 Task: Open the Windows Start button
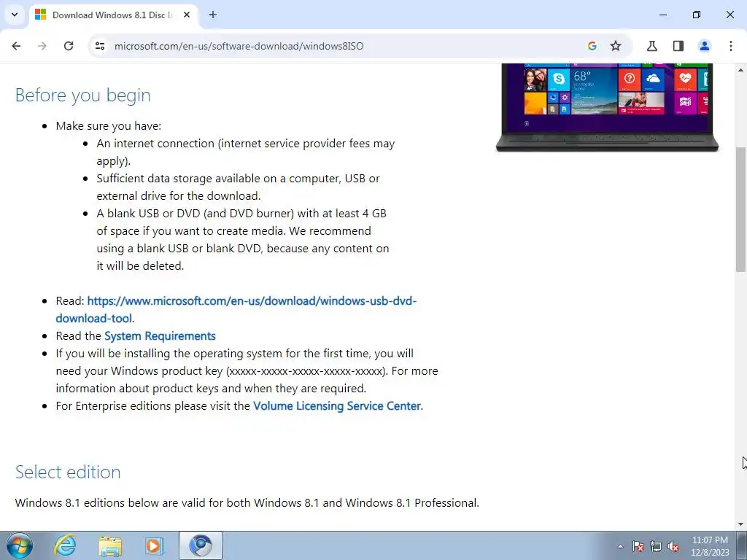tap(20, 545)
